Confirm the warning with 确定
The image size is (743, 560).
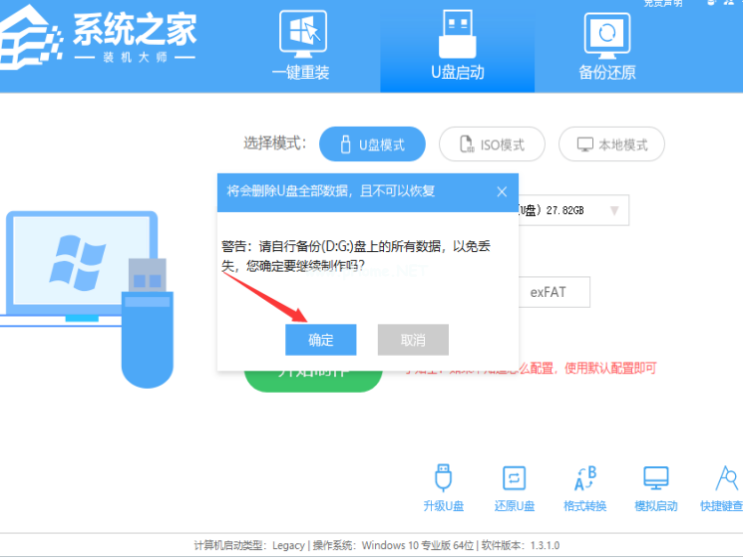pos(320,340)
